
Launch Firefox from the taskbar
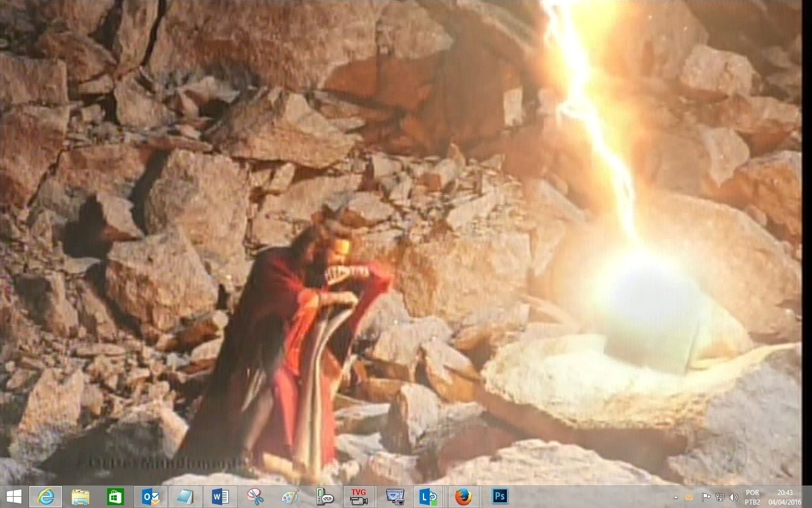pos(464,497)
